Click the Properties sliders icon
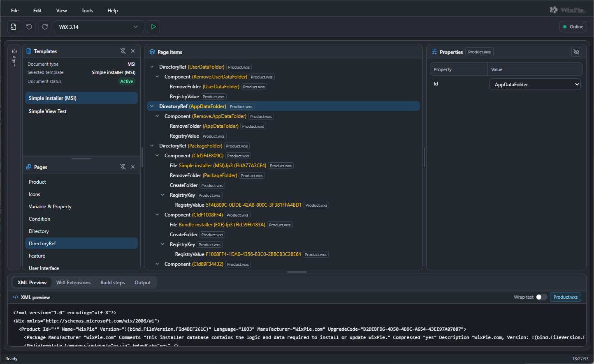The height and width of the screenshot is (364, 594). click(x=434, y=52)
